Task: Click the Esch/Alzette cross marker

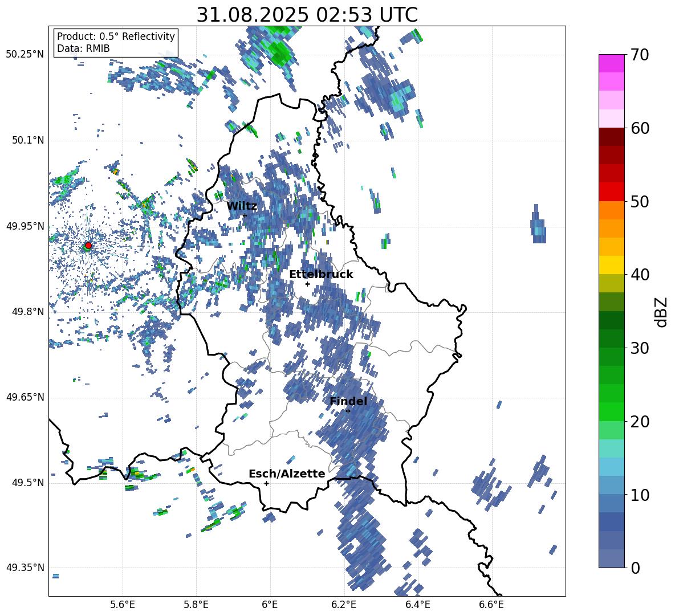Action: 266,483
